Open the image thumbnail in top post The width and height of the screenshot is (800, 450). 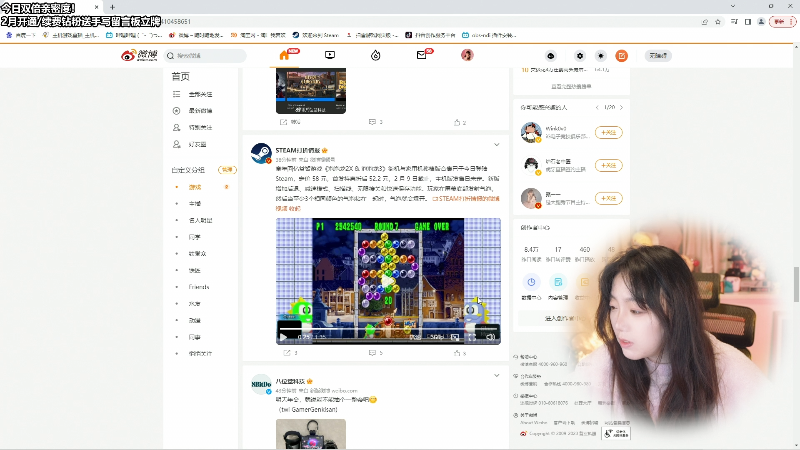tap(311, 91)
